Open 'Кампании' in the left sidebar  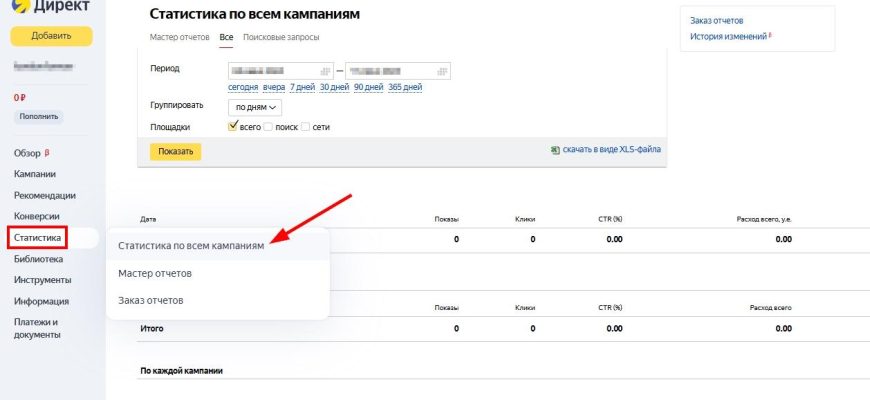[35, 174]
